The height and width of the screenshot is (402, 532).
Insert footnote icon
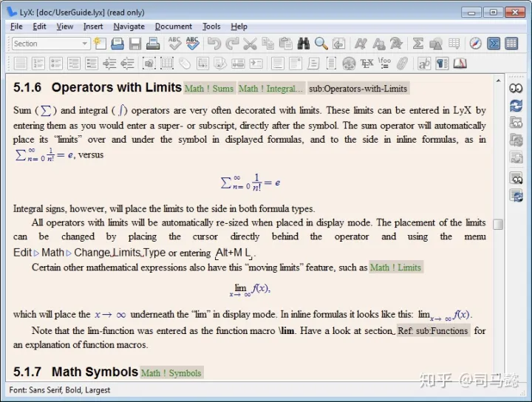pyautogui.click(x=278, y=63)
